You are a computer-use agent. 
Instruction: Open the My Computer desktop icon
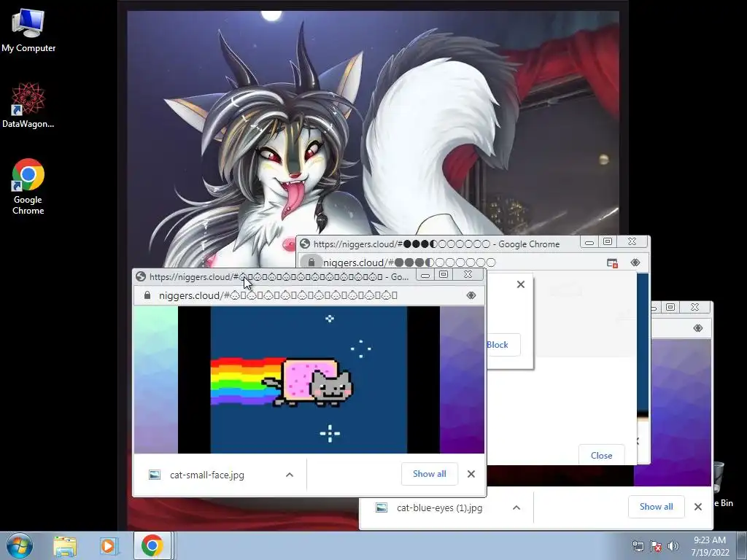[28, 29]
